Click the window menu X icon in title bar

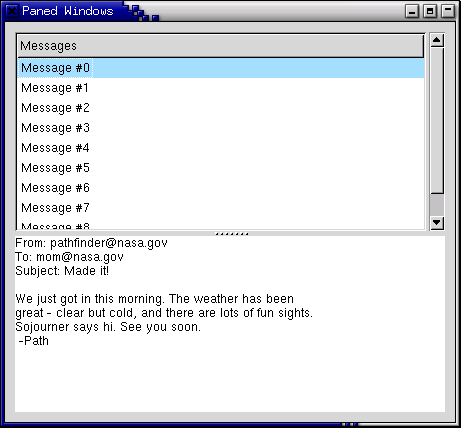(12, 11)
